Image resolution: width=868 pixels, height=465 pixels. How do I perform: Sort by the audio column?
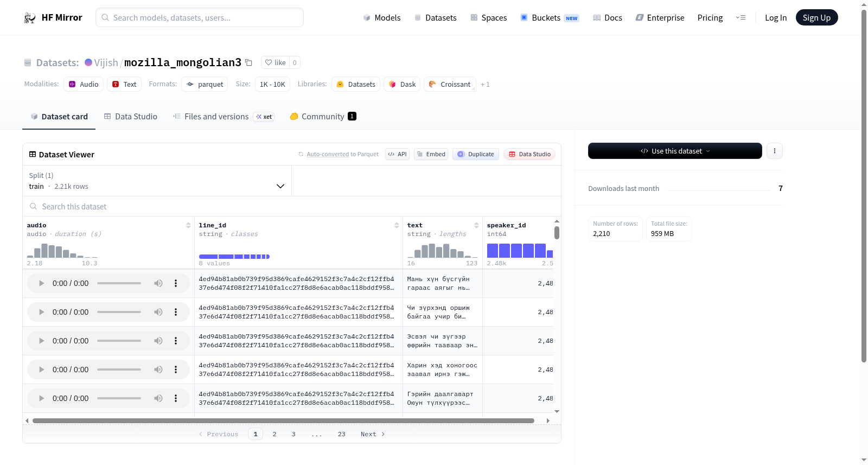188,225
